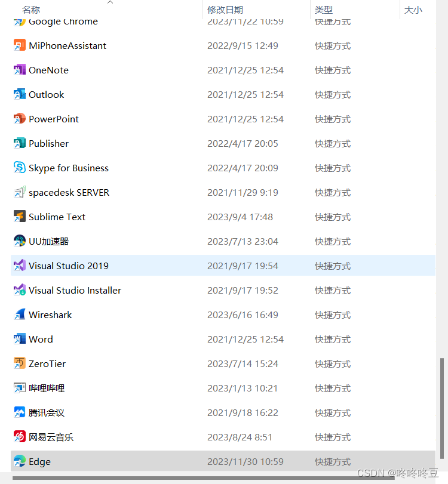Select the file name 腾讯会议

(47, 412)
